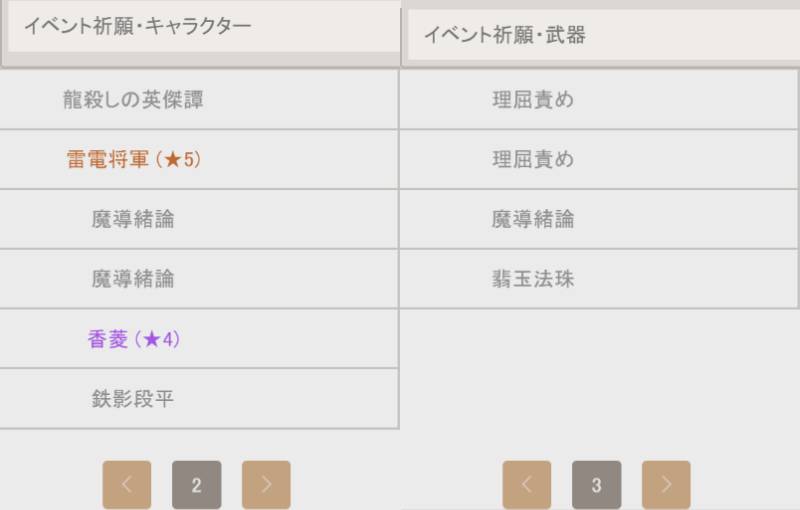Select the 香菱 (★4) entry

click(199, 339)
